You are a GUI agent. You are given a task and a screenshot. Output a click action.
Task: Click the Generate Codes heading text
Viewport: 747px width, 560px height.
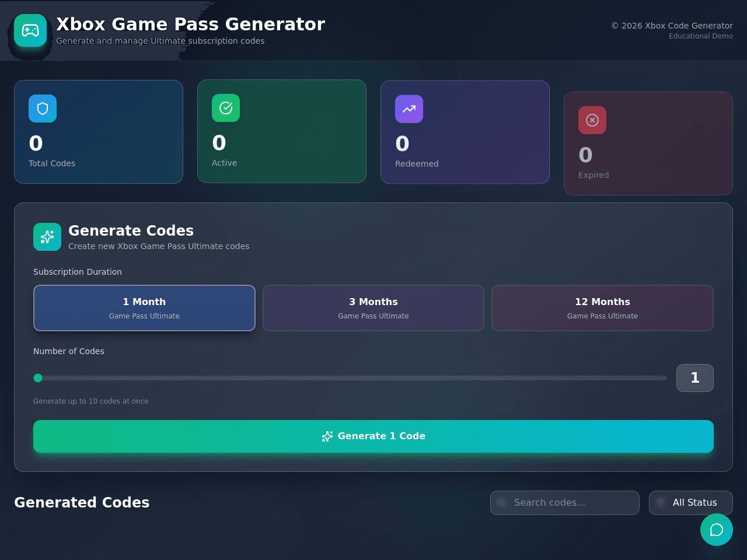point(131,230)
